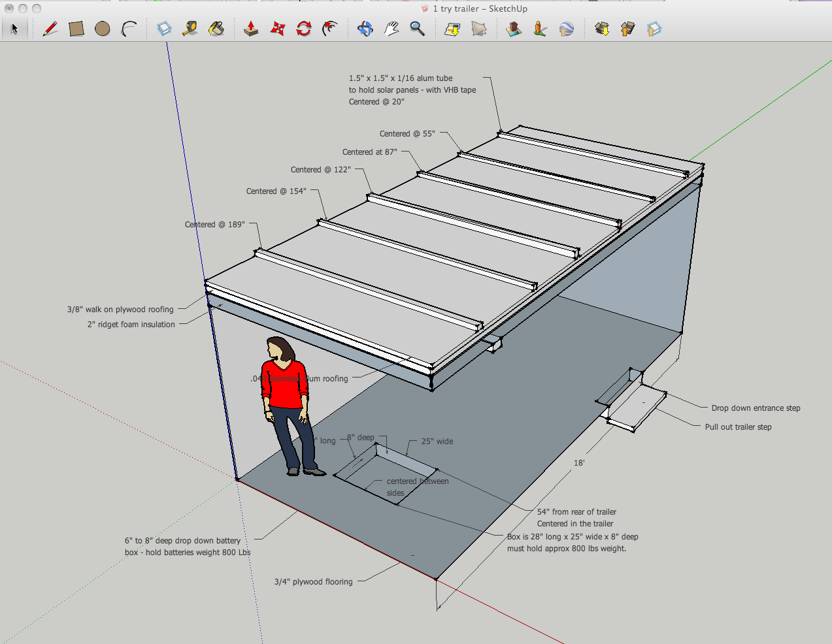Select the 'Centered at 87"' label
Image resolution: width=832 pixels, height=644 pixels.
370,152
